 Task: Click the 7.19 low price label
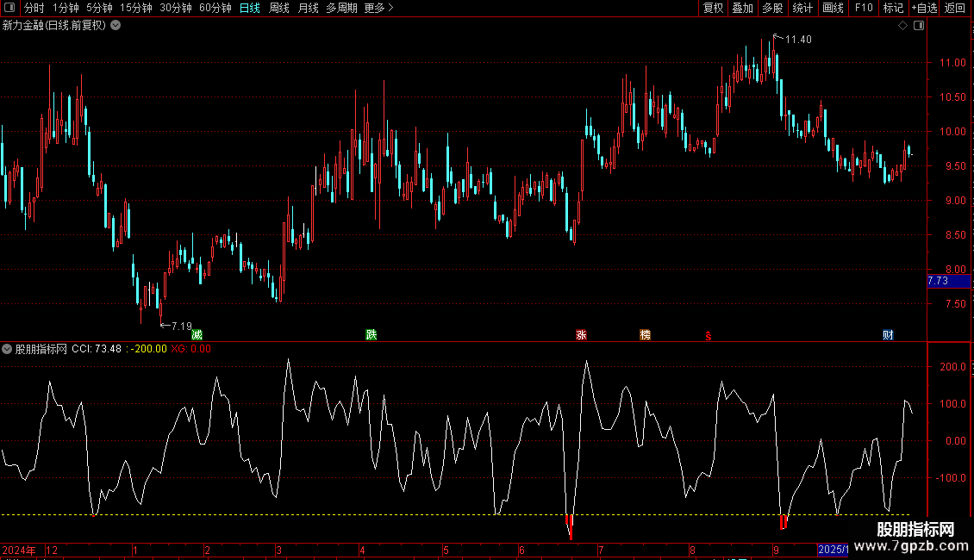(x=181, y=326)
